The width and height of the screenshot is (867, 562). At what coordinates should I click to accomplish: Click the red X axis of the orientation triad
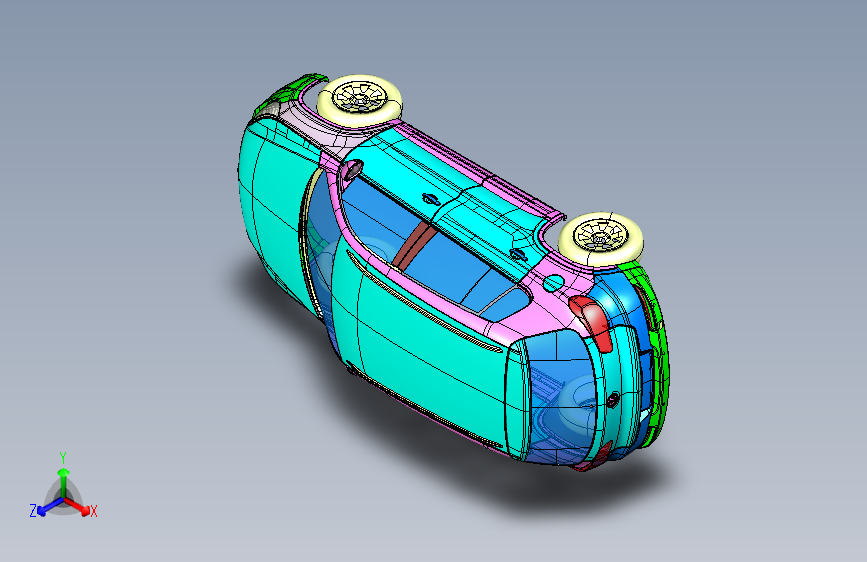coord(77,506)
